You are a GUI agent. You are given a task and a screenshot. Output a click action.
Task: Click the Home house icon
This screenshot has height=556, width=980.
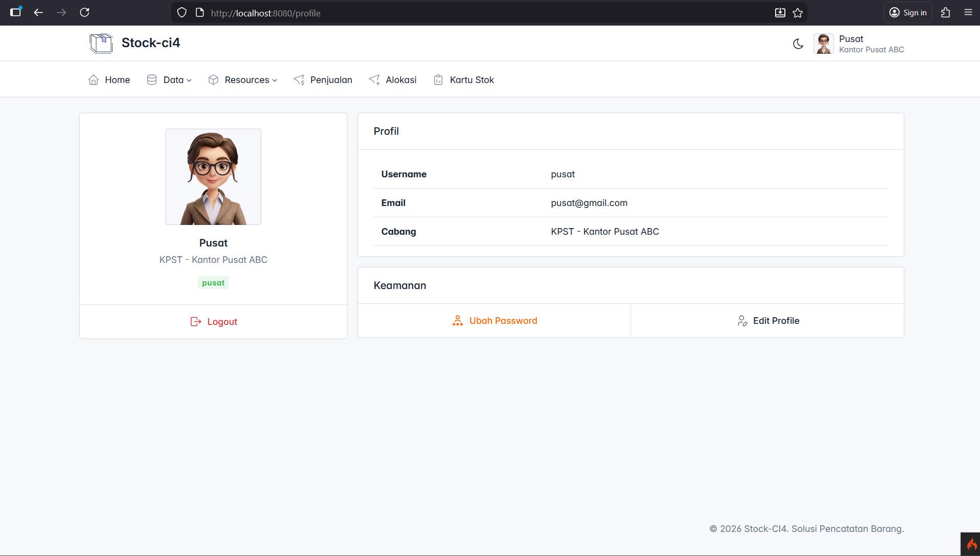click(x=93, y=80)
